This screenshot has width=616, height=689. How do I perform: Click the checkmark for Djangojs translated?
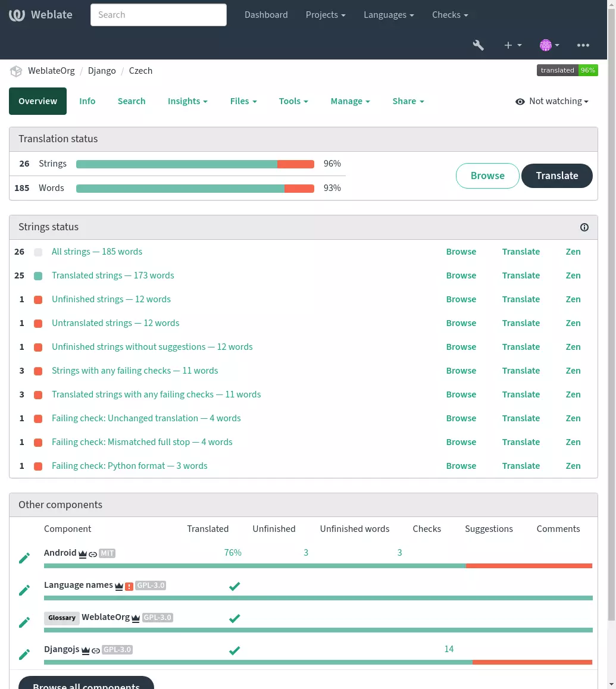pyautogui.click(x=234, y=650)
